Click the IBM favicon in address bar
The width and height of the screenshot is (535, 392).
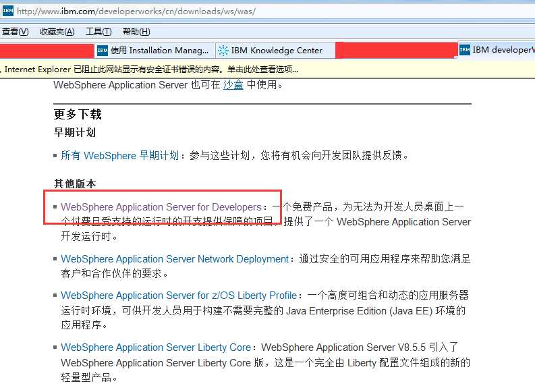click(x=7, y=11)
